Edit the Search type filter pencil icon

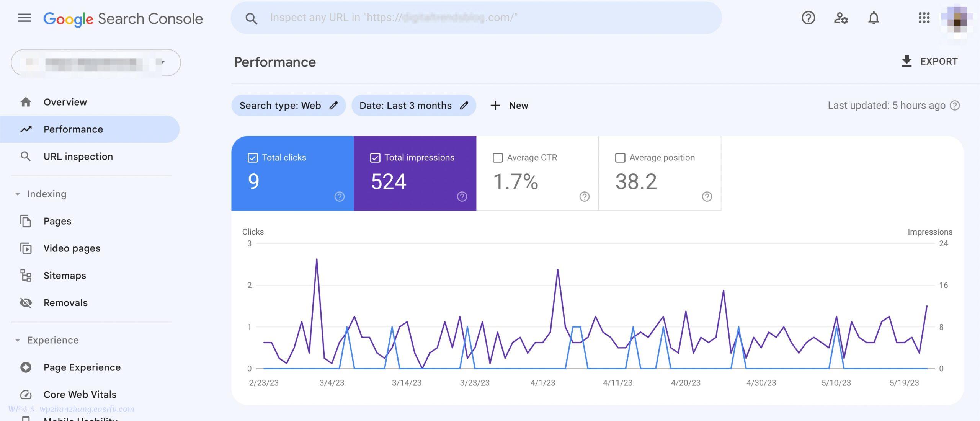coord(334,105)
